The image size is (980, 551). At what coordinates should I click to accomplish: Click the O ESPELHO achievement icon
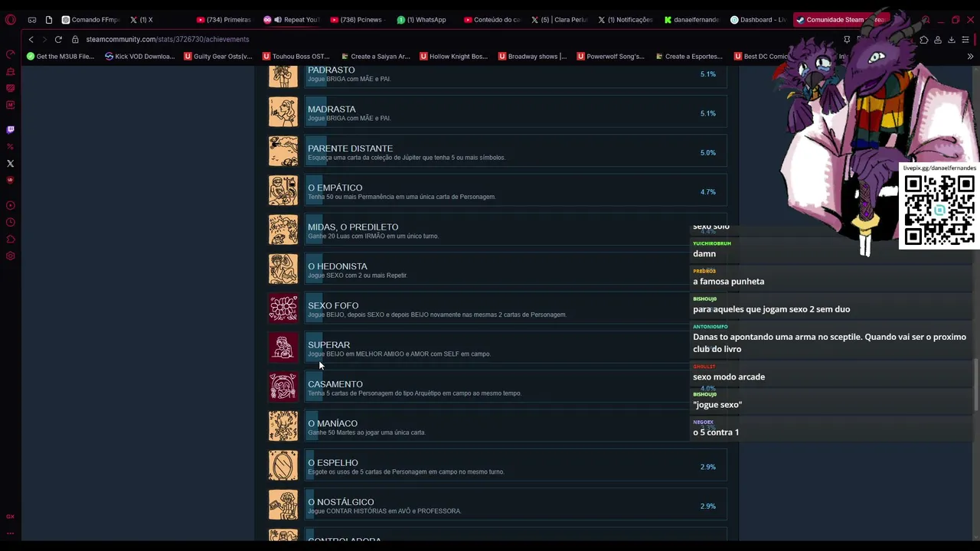283,465
